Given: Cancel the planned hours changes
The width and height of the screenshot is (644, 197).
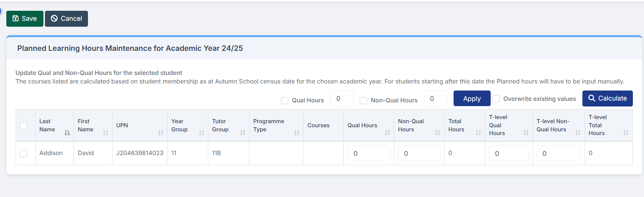Looking at the screenshot, I should pyautogui.click(x=66, y=19).
